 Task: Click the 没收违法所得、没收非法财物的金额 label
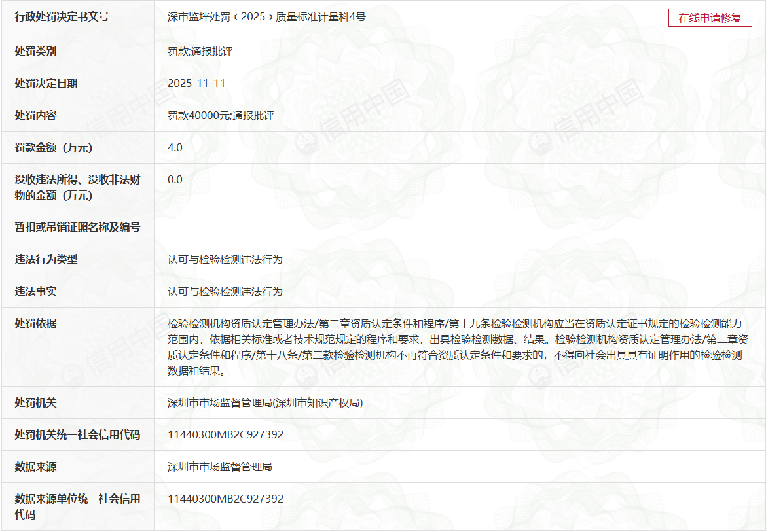tap(77, 187)
